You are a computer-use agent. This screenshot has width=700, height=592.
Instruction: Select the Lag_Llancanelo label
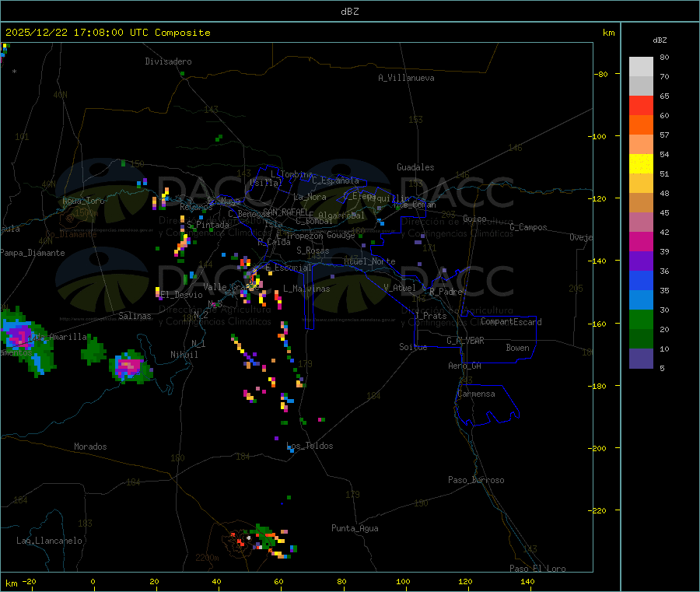point(50,540)
